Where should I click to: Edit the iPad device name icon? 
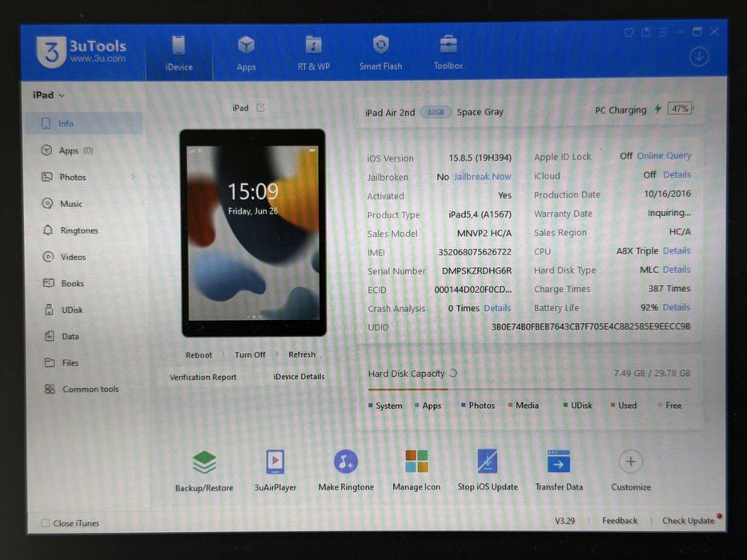pyautogui.click(x=260, y=108)
